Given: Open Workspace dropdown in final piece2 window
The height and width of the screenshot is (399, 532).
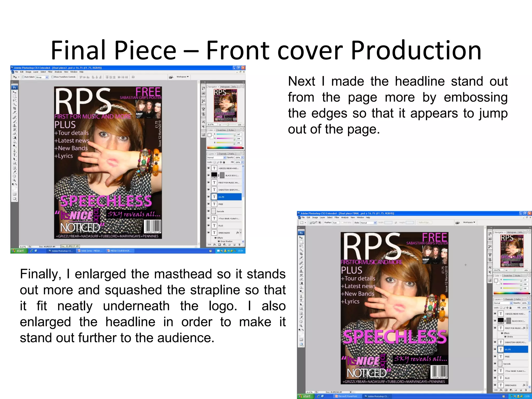Looking at the screenshot, I should point(183,77).
